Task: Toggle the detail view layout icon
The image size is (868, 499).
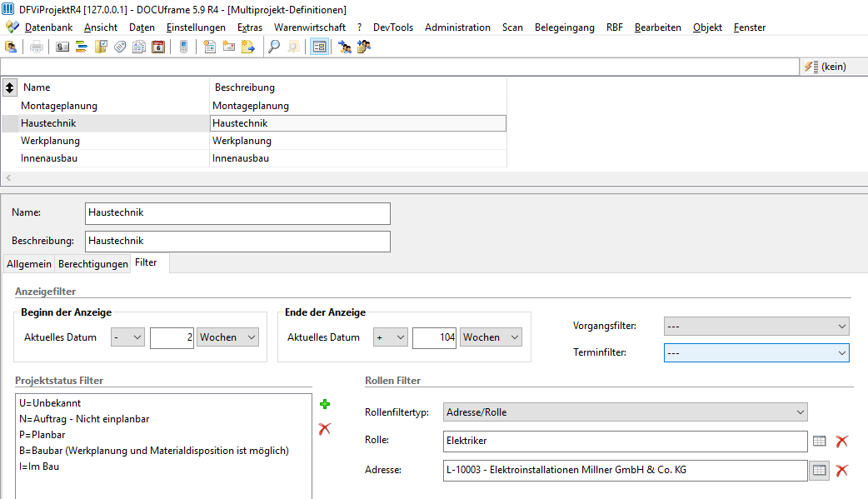Action: (x=319, y=47)
